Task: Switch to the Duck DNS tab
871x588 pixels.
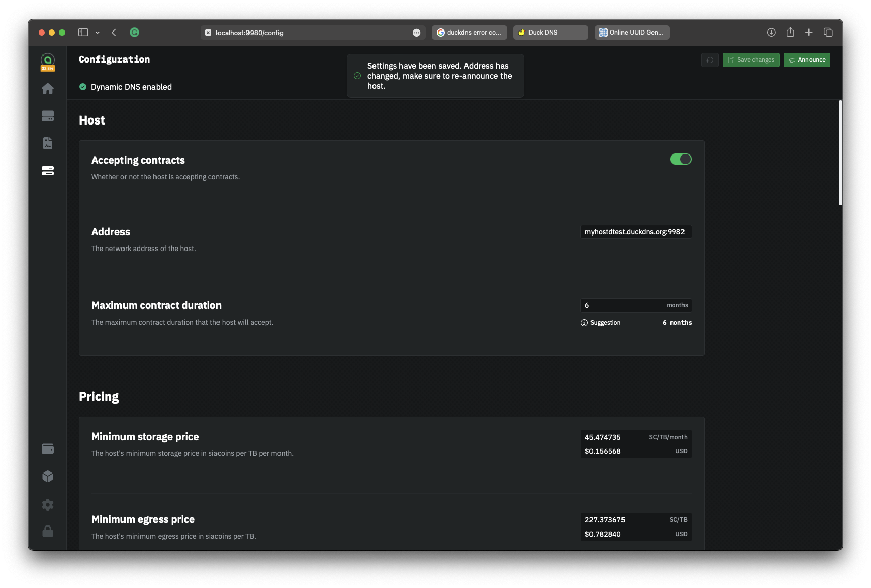Action: click(x=550, y=33)
